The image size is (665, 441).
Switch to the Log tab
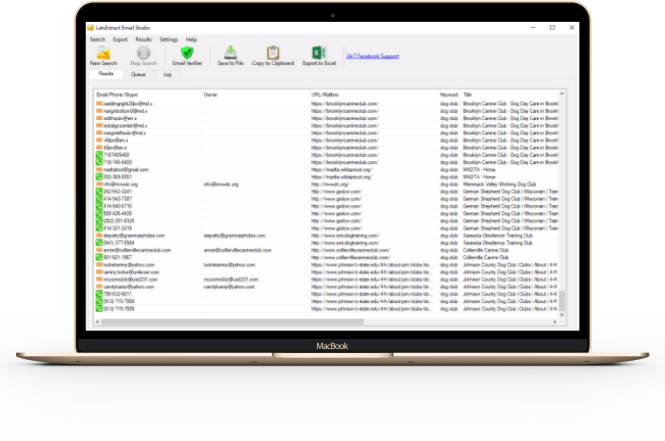pos(167,74)
